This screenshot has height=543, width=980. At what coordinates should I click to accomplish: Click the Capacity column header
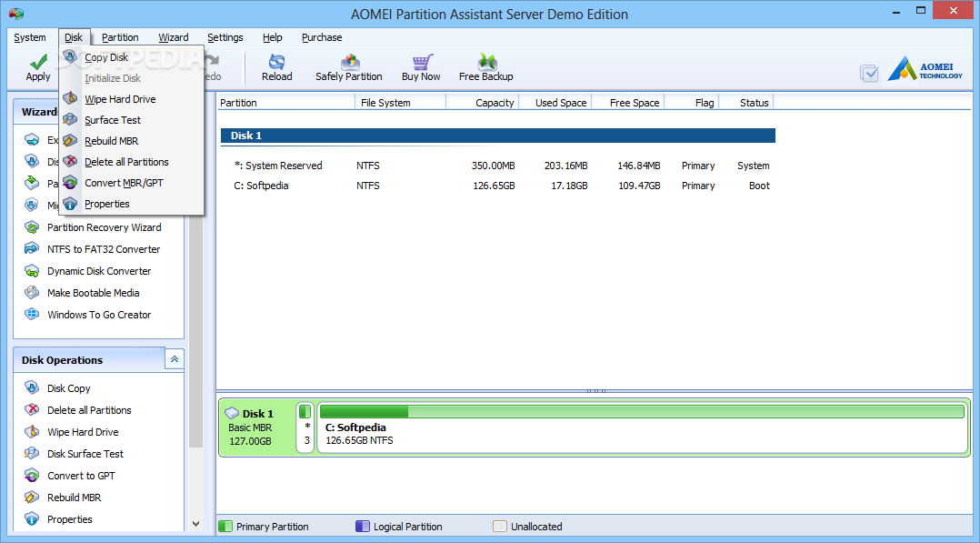[482, 103]
